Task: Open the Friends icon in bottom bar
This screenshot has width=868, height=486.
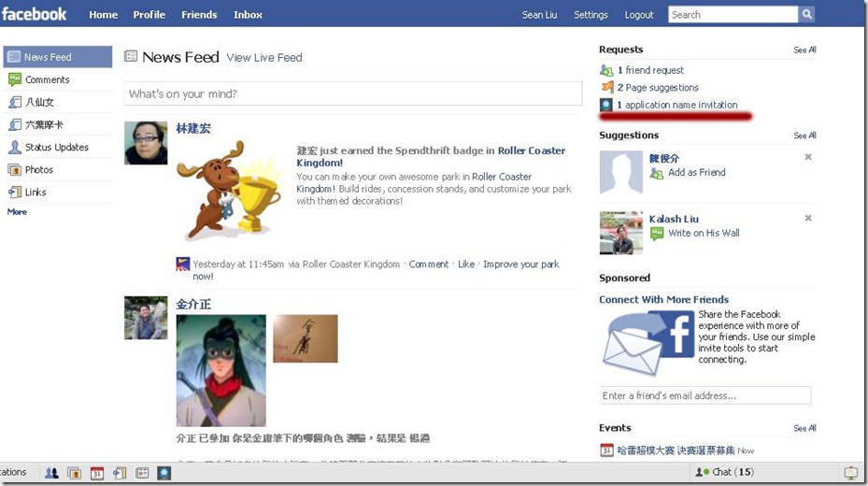Action: (x=51, y=473)
